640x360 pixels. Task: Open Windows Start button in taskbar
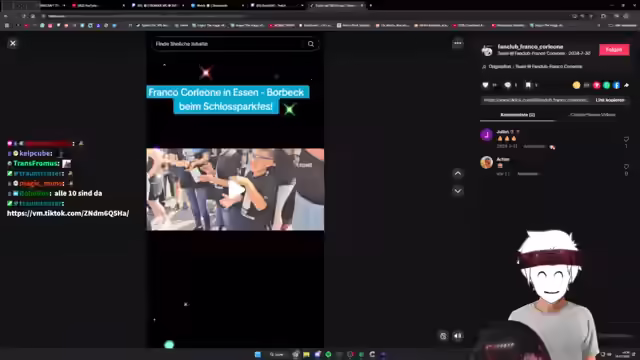[x=258, y=354]
